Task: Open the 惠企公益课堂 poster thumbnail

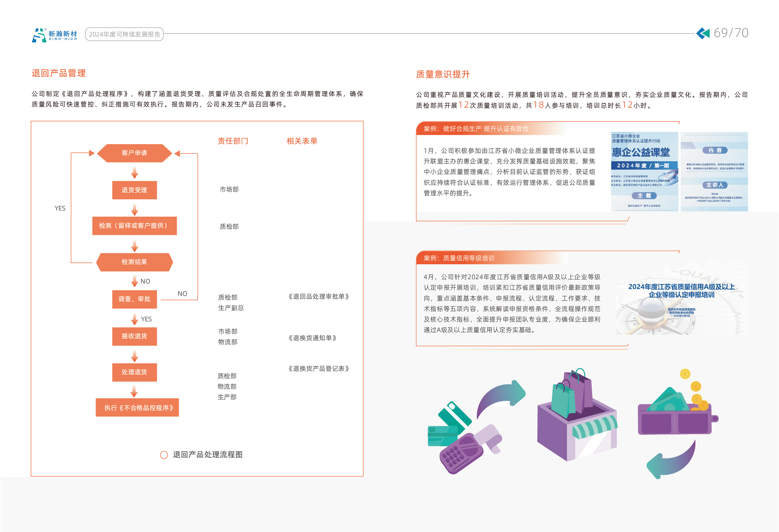Action: (644, 171)
